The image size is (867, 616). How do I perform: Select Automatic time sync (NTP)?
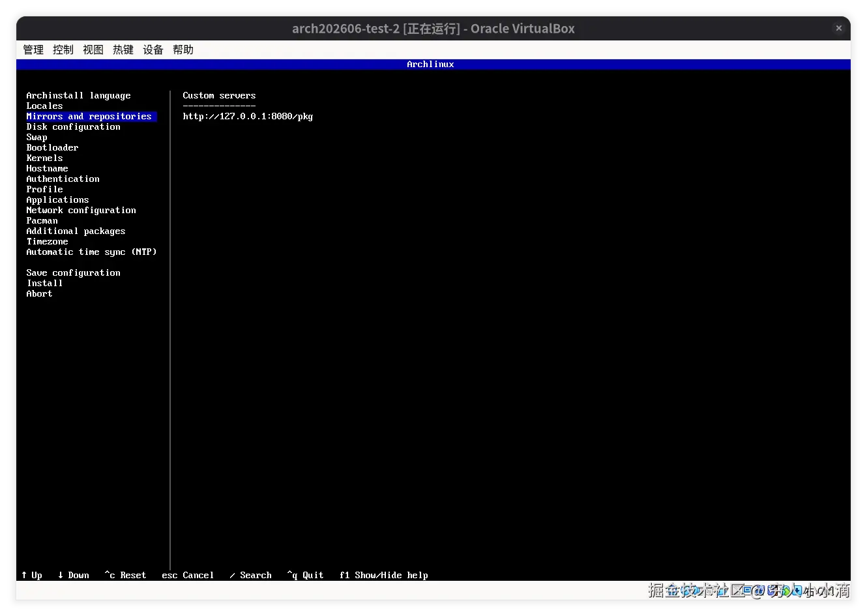click(91, 252)
